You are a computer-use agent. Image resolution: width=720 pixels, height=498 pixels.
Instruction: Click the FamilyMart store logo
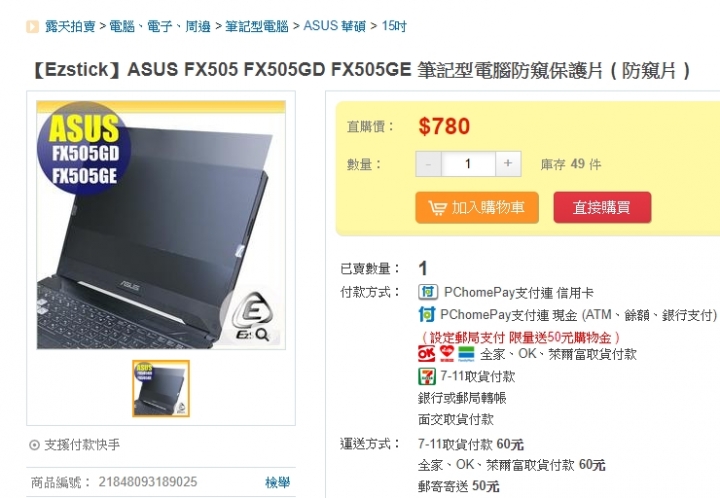[466, 353]
